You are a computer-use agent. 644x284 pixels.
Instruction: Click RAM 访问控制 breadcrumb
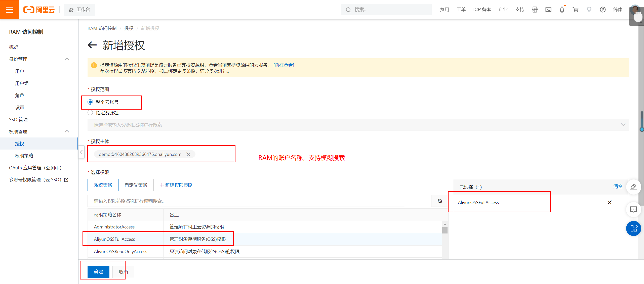(x=102, y=28)
